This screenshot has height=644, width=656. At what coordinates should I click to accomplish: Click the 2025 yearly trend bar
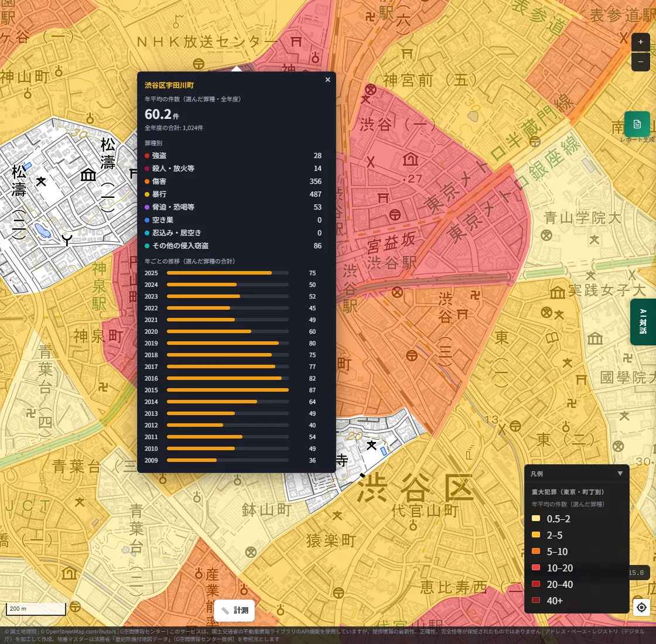pyautogui.click(x=228, y=273)
